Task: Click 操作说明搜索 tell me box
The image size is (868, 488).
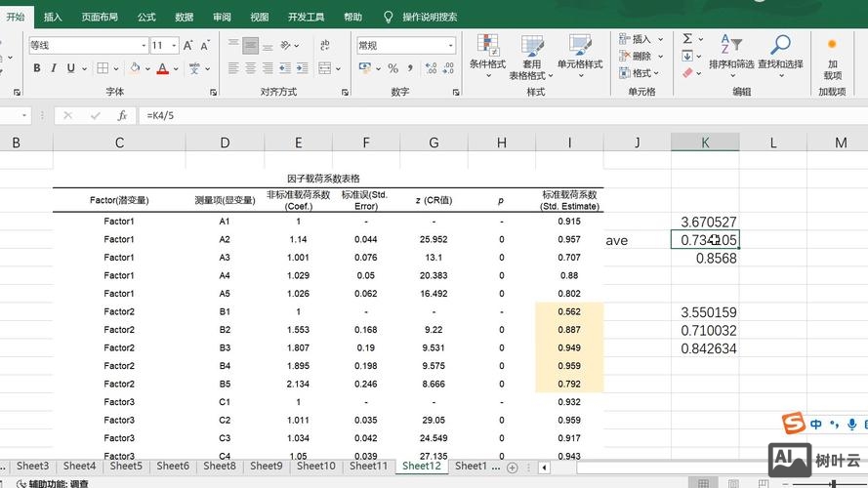Action: (430, 17)
